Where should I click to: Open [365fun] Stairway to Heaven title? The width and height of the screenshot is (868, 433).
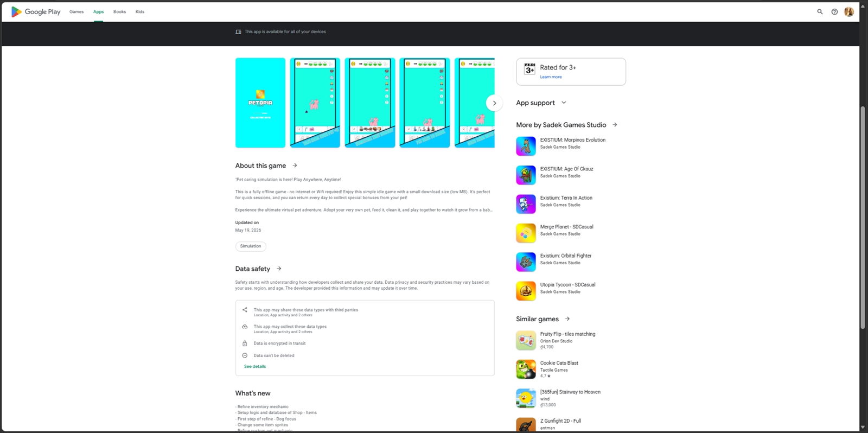(x=570, y=392)
